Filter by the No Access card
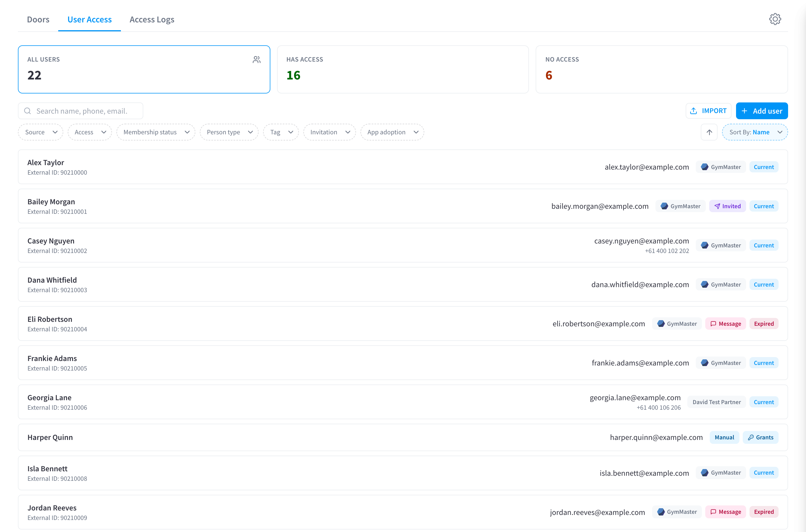 click(662, 69)
